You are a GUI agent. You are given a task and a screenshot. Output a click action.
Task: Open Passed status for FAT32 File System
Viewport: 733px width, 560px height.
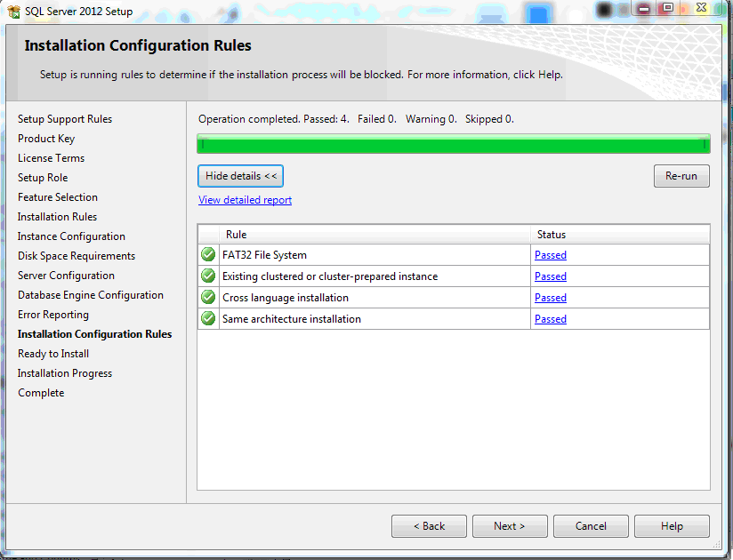point(550,255)
